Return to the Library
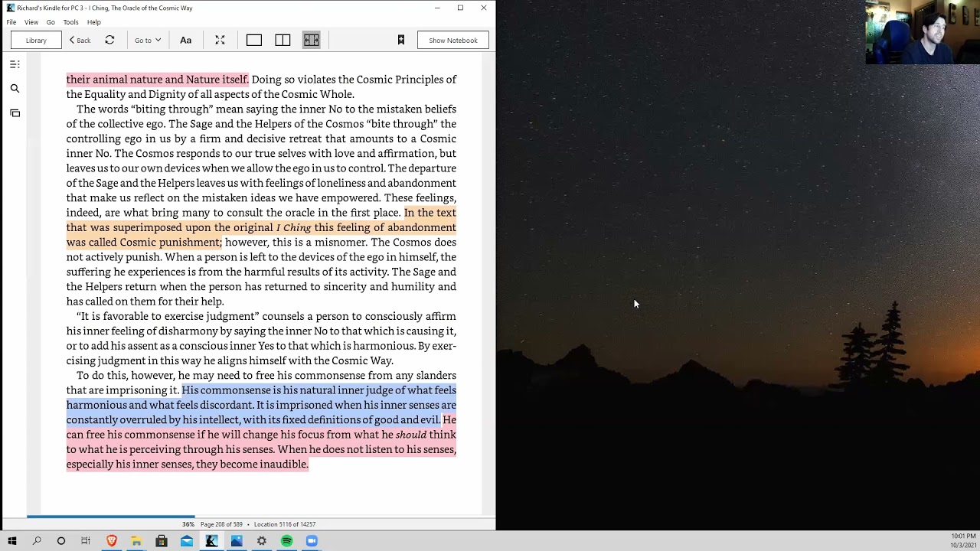The image size is (980, 551). pyautogui.click(x=36, y=41)
